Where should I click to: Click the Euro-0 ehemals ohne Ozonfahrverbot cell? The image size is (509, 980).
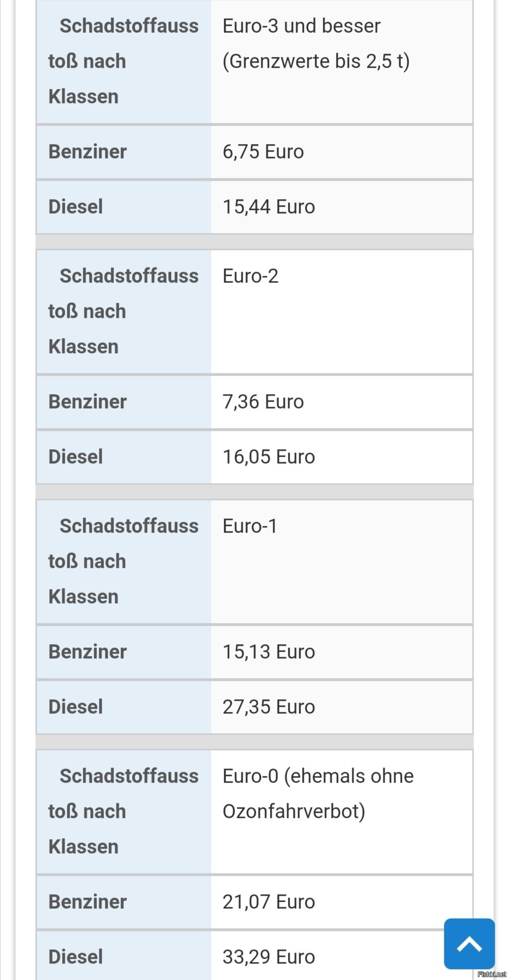318,794
